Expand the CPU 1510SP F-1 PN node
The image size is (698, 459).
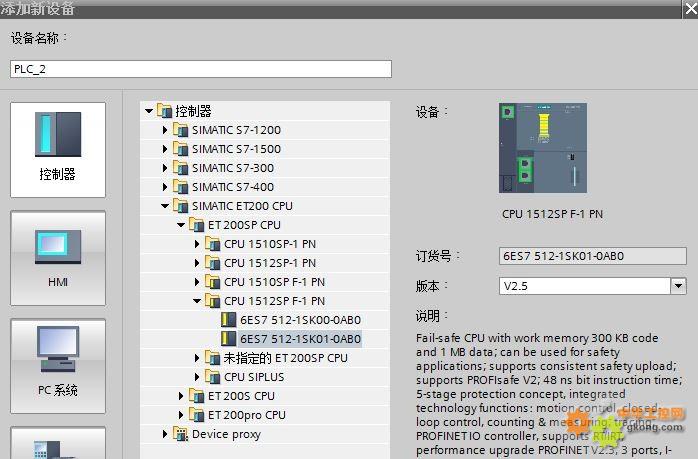[197, 282]
